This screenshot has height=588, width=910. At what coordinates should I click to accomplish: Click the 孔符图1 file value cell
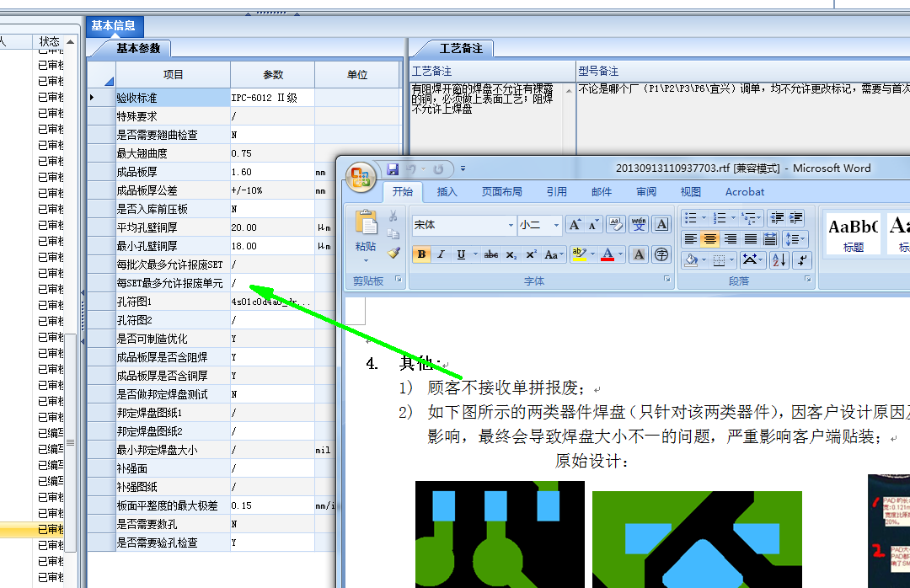click(272, 302)
